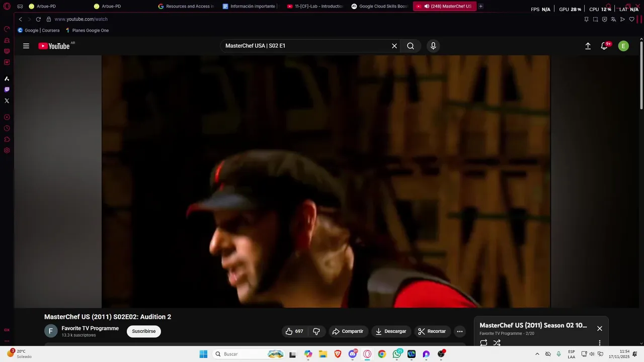Click the taskbar Buscar search box
Screen dimensions: 644x362
coord(249,354)
